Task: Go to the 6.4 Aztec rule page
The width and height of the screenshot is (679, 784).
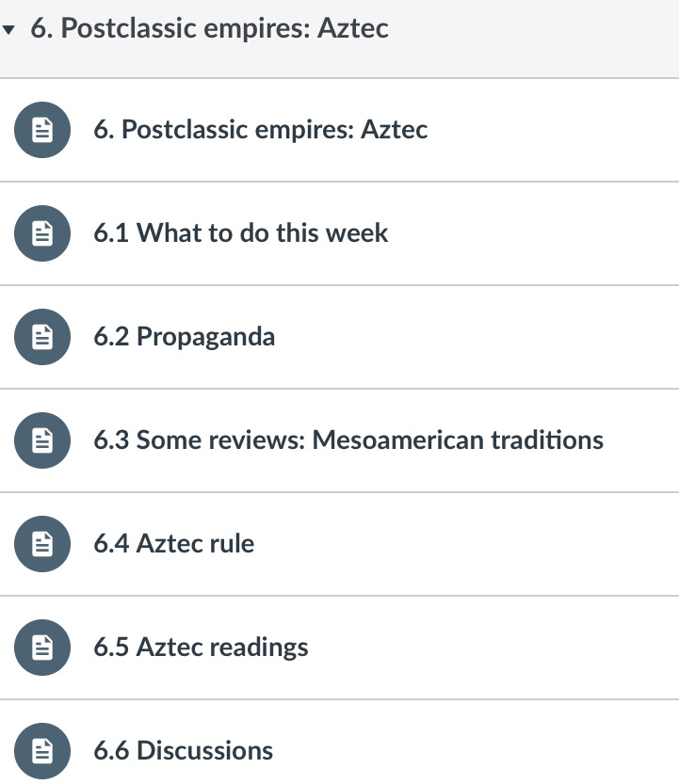Action: (173, 543)
